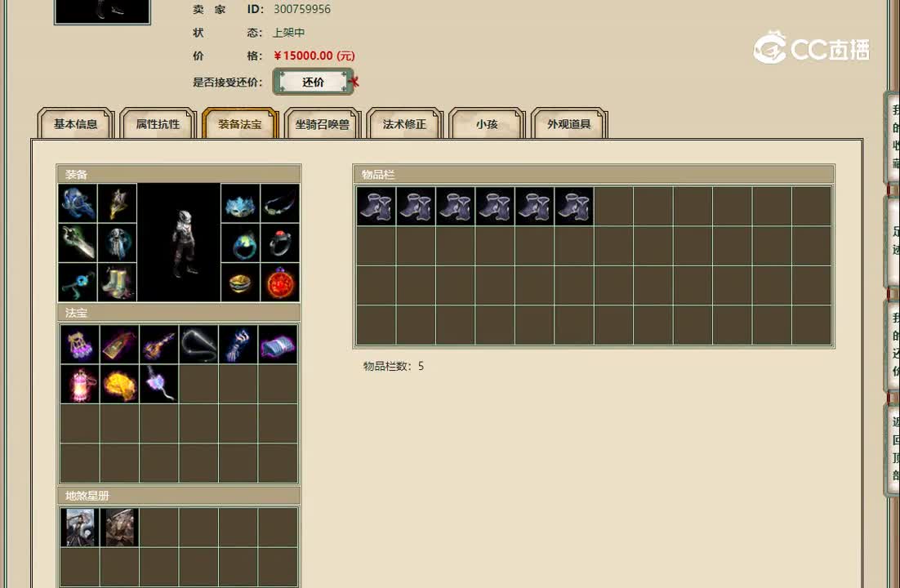Click the 还价 bargain button
Screen dimensions: 900x588
[x=313, y=82]
